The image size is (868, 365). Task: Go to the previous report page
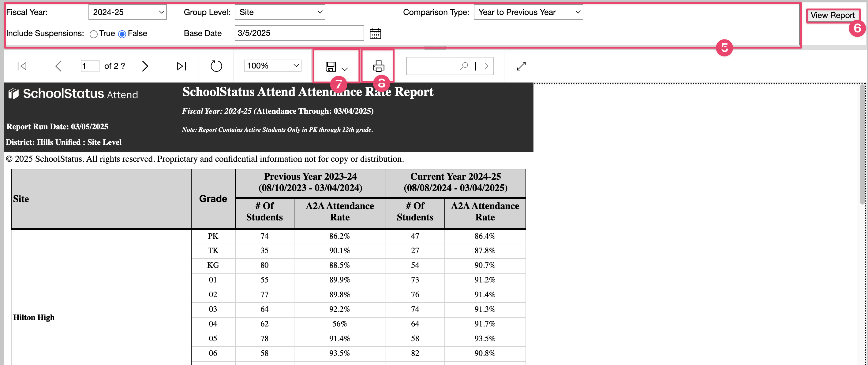tap(58, 66)
